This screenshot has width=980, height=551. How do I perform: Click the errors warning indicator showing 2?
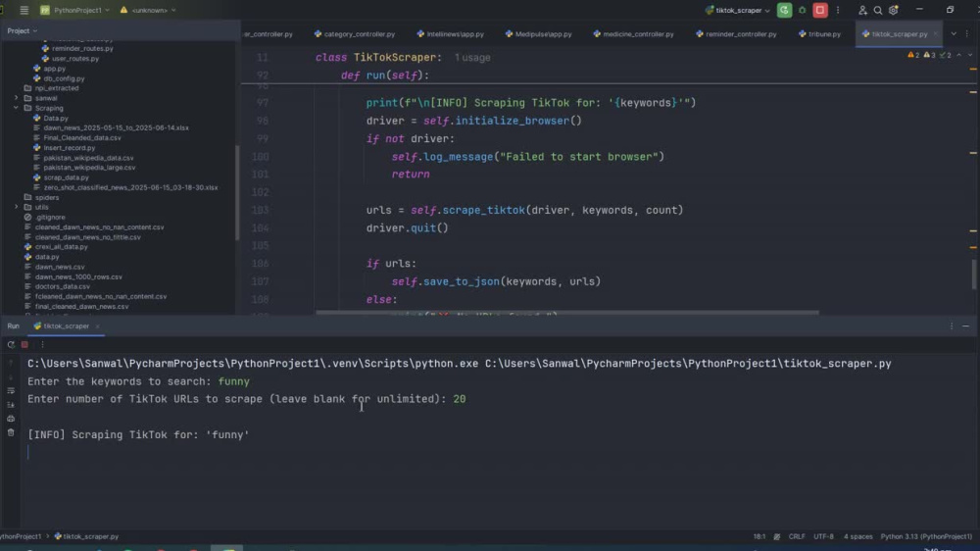click(x=913, y=55)
